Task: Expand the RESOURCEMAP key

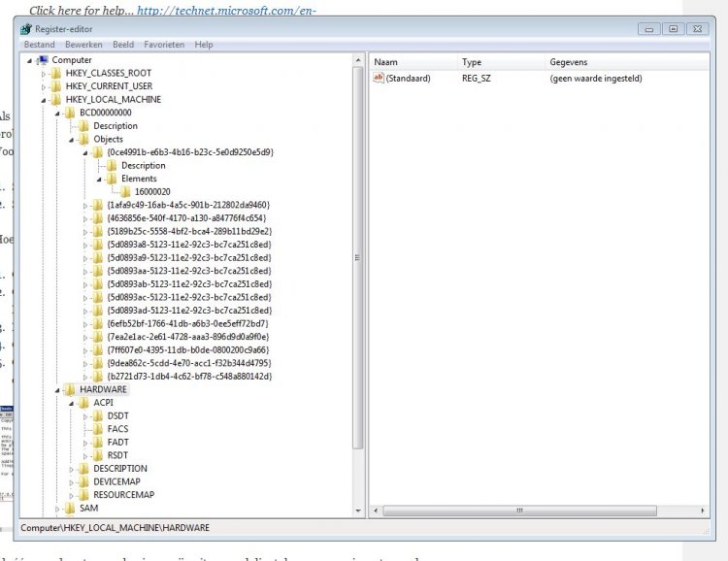Action: [72, 495]
